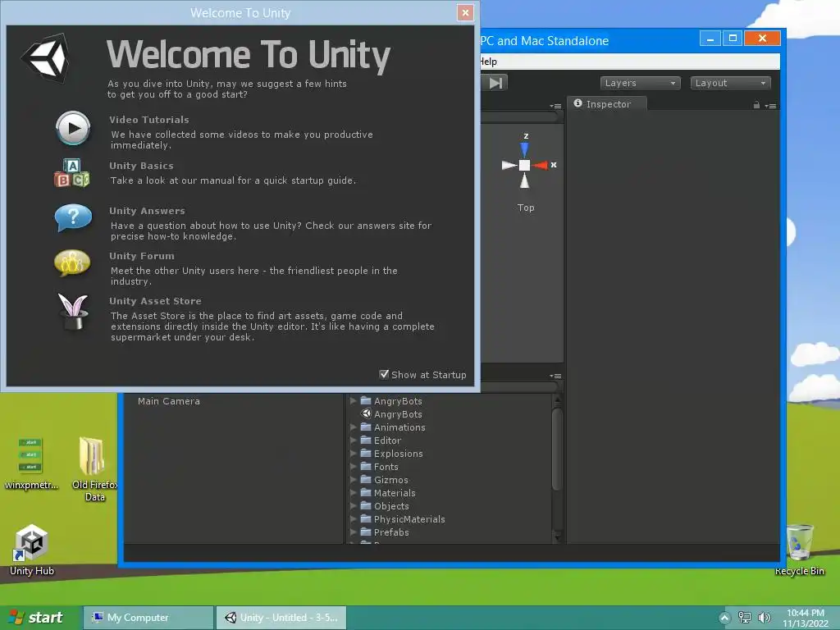
Task: Expand the PhysicMaterials folder arrow
Action: (353, 518)
